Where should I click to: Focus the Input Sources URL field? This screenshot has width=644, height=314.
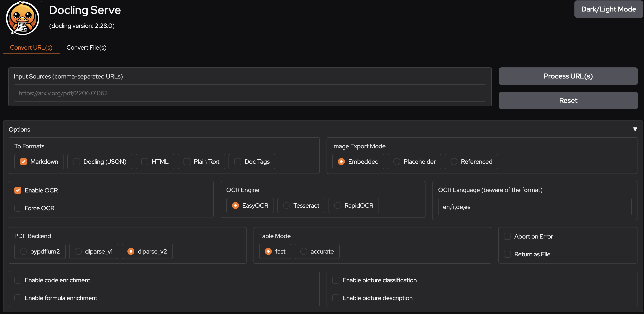(x=250, y=93)
